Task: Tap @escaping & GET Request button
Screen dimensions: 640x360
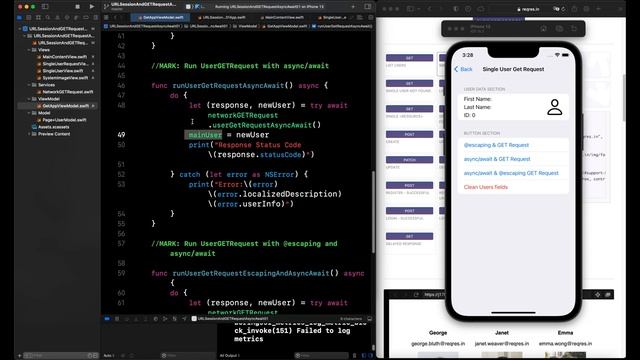Action: [513, 145]
